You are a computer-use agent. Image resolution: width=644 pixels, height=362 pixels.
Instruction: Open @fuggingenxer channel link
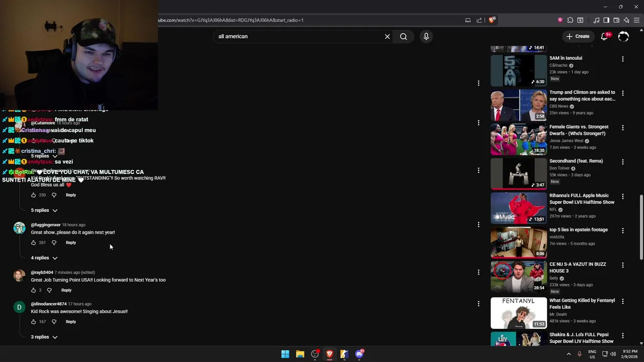pos(45,225)
